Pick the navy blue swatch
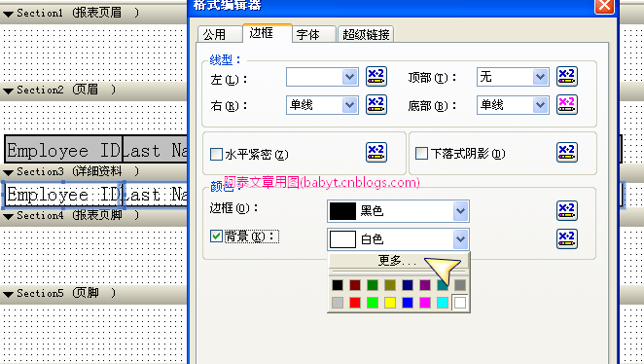Screen dimensions: 644x364 coord(408,285)
